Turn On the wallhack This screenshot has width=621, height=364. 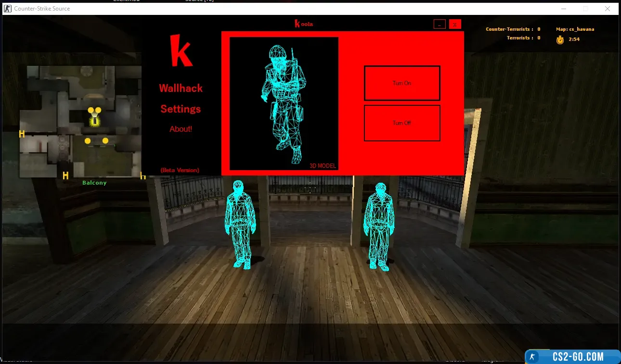coord(401,83)
